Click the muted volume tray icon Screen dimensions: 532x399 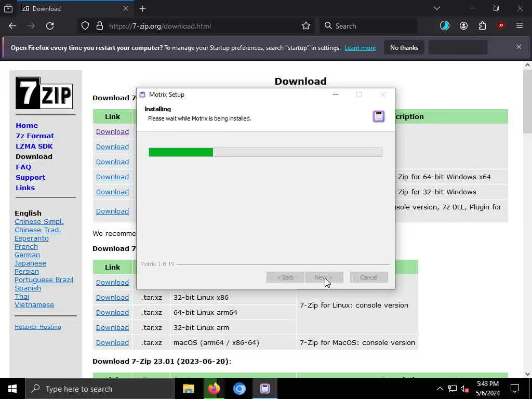coord(464,389)
